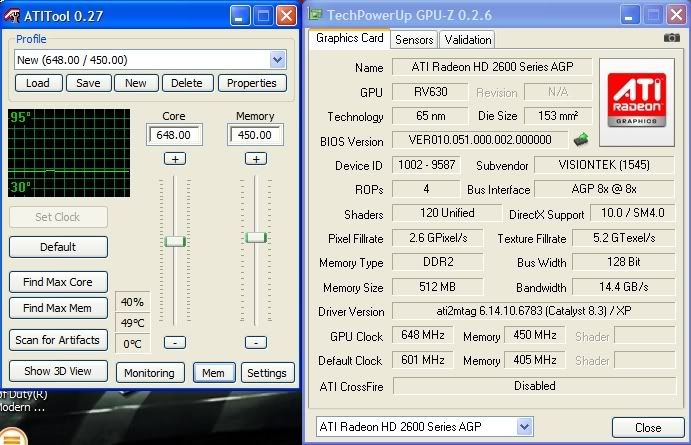Screen dimensions: 691x445
Task: Click the BIOS save chip icon
Action: [581, 139]
